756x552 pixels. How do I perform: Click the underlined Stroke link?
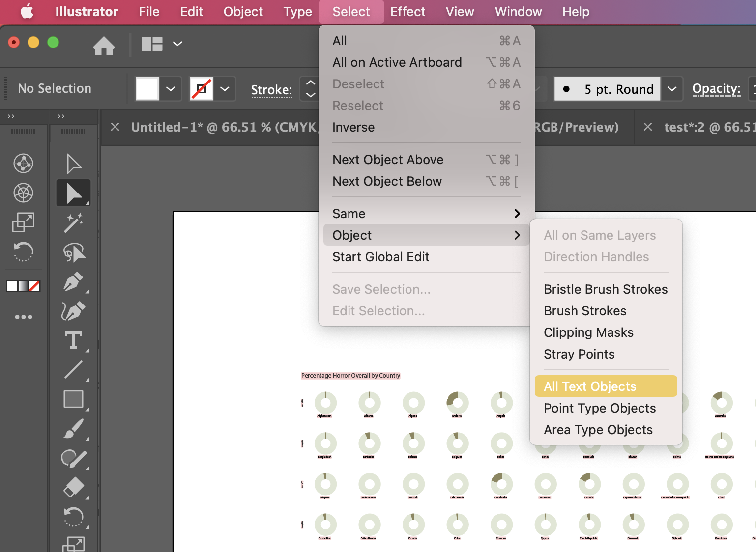pos(271,89)
